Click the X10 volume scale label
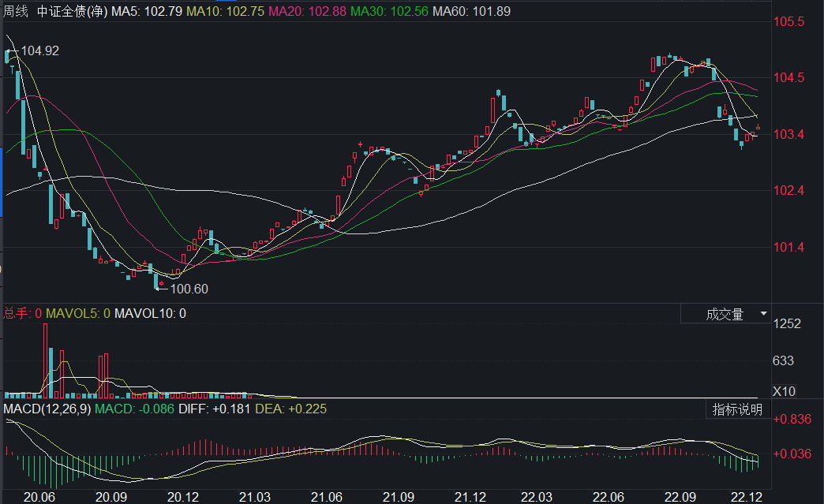This screenshot has width=824, height=504. coord(783,392)
